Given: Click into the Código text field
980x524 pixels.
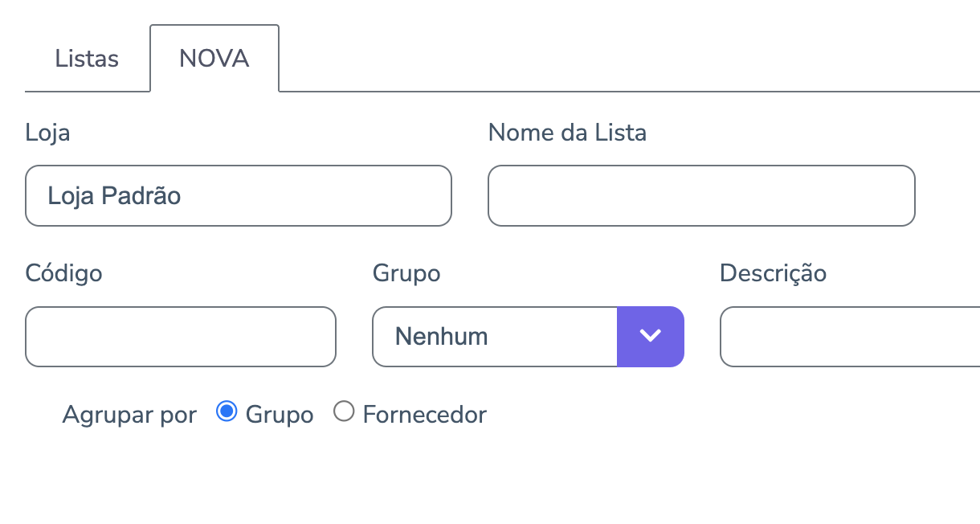Looking at the screenshot, I should click(x=181, y=337).
